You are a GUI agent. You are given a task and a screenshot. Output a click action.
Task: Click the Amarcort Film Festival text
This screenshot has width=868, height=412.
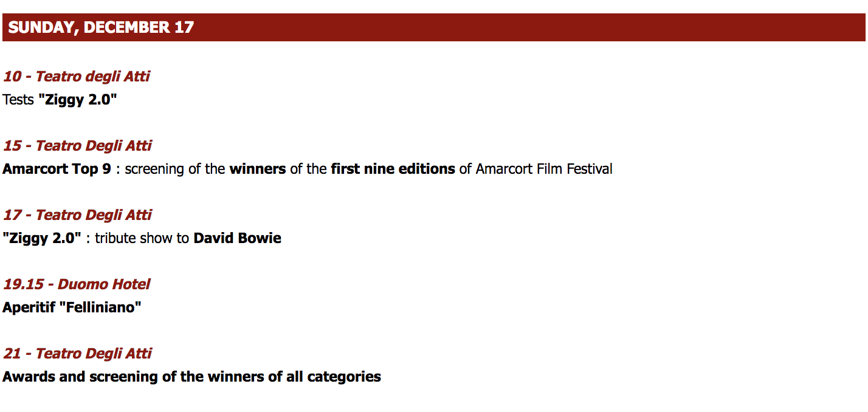(544, 169)
